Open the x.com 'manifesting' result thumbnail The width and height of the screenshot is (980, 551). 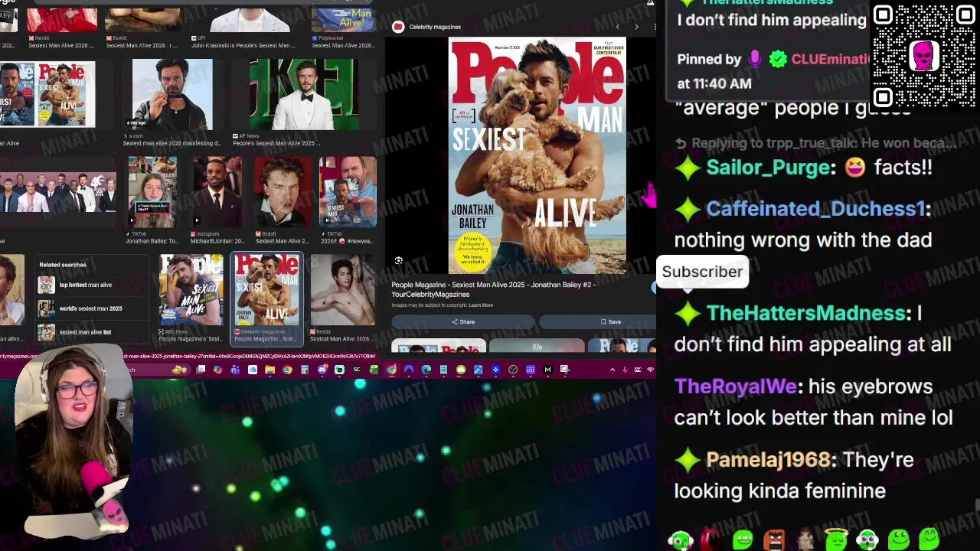[171, 94]
